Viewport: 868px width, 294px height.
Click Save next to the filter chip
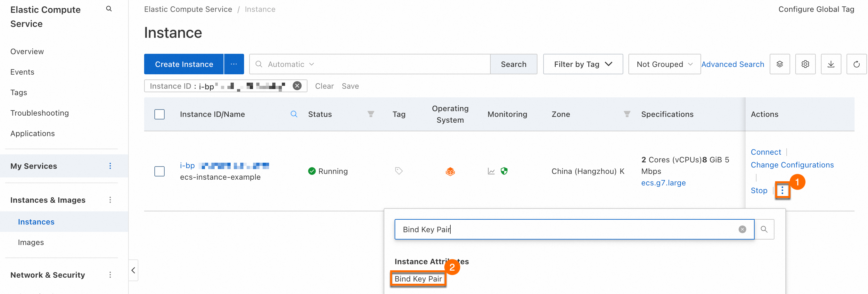(x=350, y=86)
